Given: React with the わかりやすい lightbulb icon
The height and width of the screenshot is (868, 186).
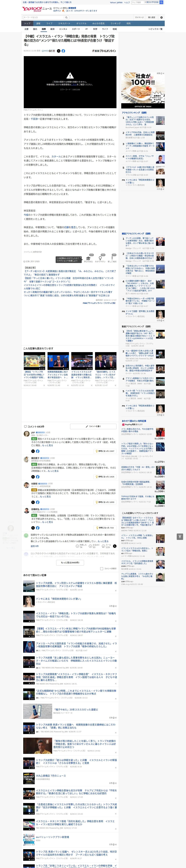Looking at the screenshot, I should [x=100, y=258].
